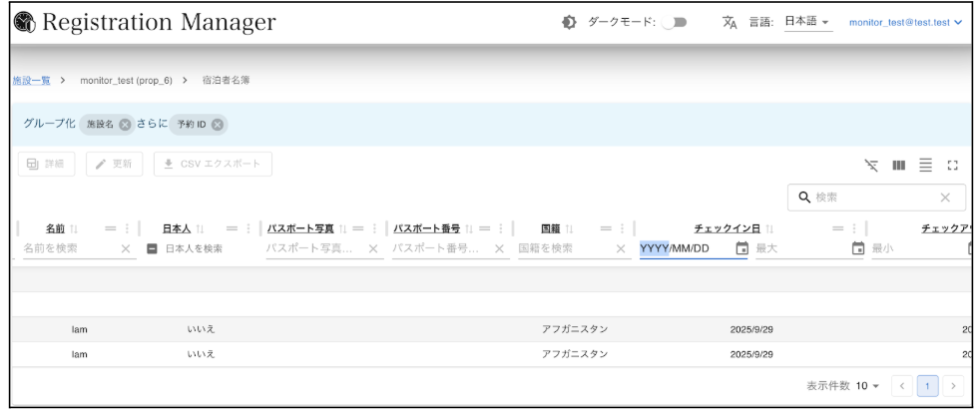Click the Registration Manager logo icon
The height and width of the screenshot is (411, 980).
[22, 23]
